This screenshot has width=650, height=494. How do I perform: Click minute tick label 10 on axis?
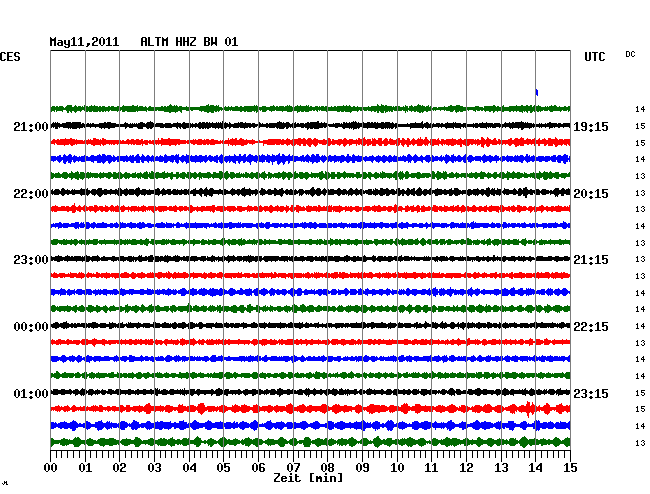pos(397,468)
